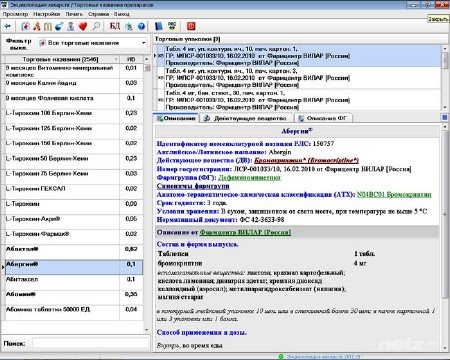Image resolution: width=450 pixels, height=360 pixels.
Task: Click the Выход menu item
Action: [122, 14]
